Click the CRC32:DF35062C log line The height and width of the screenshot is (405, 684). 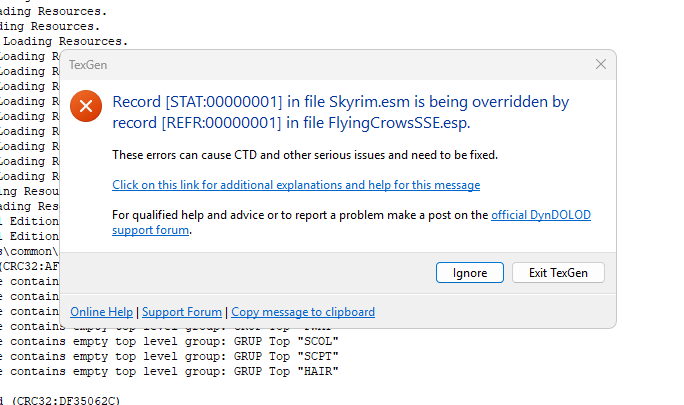[x=60, y=400]
